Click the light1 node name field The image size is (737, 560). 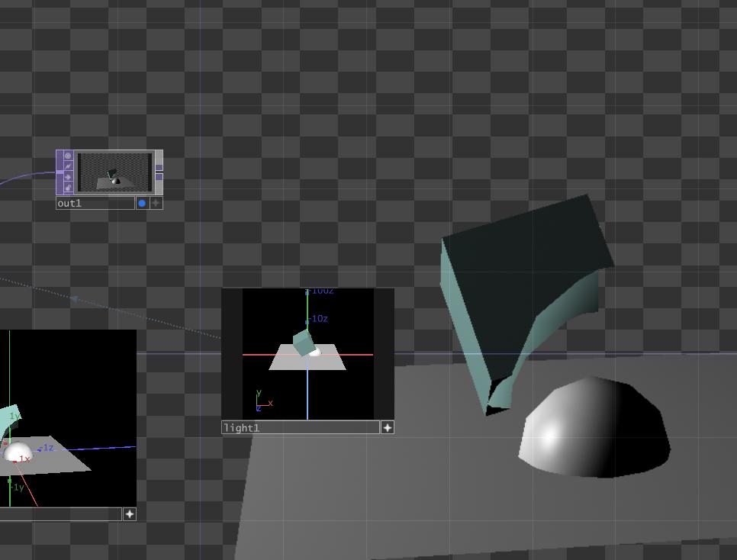(x=301, y=427)
